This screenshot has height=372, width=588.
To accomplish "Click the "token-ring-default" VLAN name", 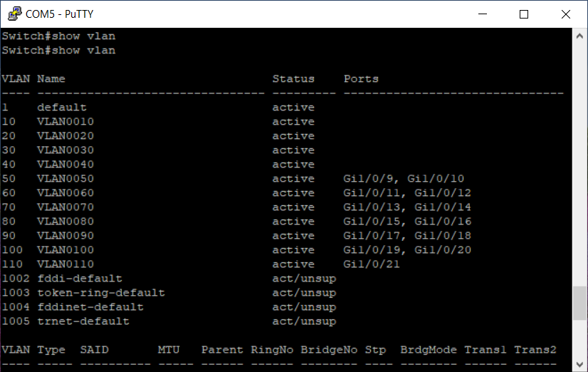I will point(101,293).
